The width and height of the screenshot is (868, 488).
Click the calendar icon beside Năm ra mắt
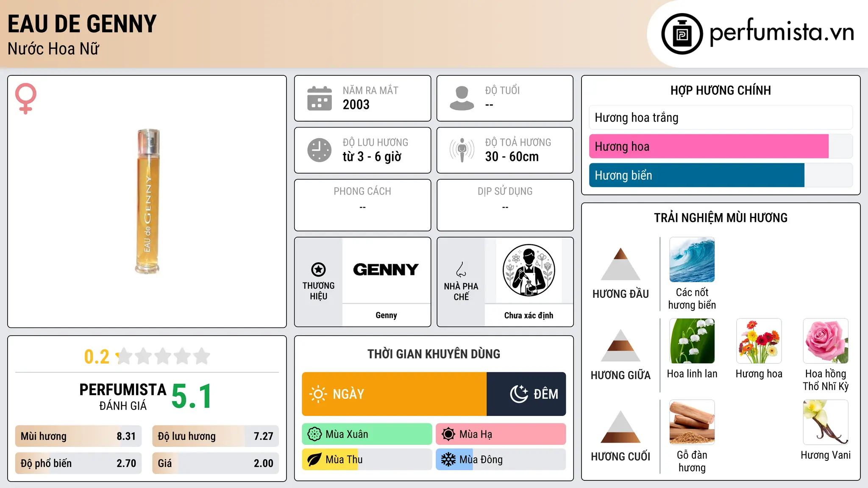(x=320, y=98)
